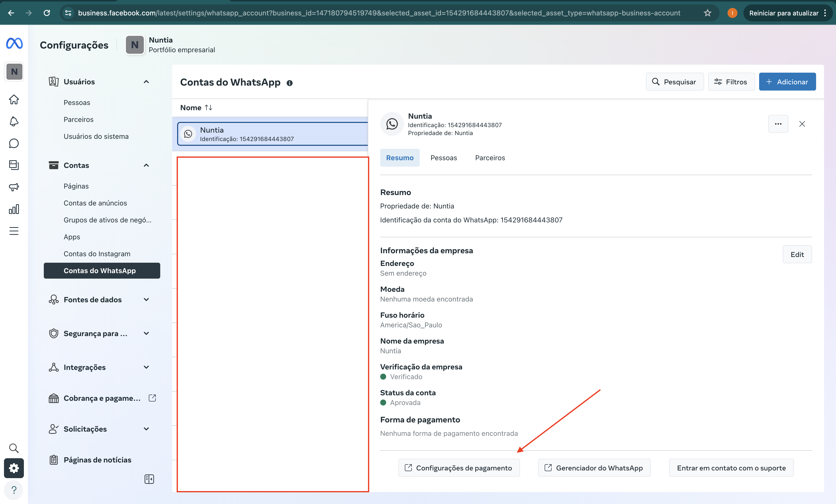This screenshot has height=504, width=836.
Task: Open Pessoas in the sidebar
Action: tap(77, 102)
